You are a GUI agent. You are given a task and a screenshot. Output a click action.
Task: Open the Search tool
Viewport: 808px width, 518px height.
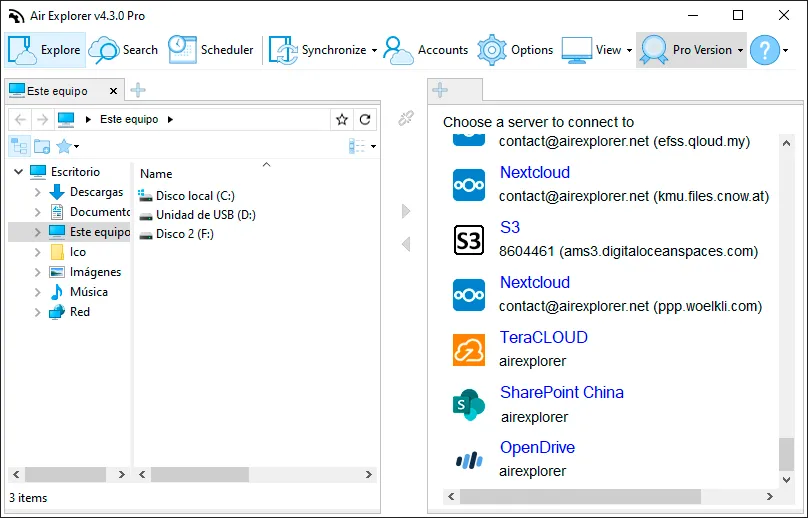click(123, 50)
